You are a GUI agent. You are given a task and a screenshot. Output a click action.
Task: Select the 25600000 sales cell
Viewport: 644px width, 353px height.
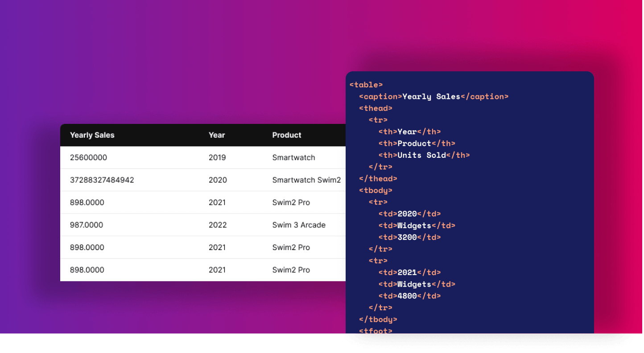[88, 157]
